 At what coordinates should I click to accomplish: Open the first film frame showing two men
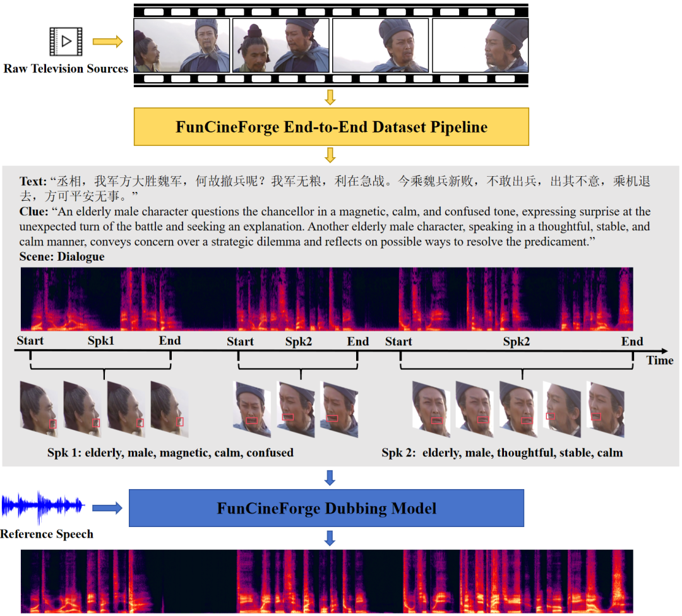pos(182,45)
